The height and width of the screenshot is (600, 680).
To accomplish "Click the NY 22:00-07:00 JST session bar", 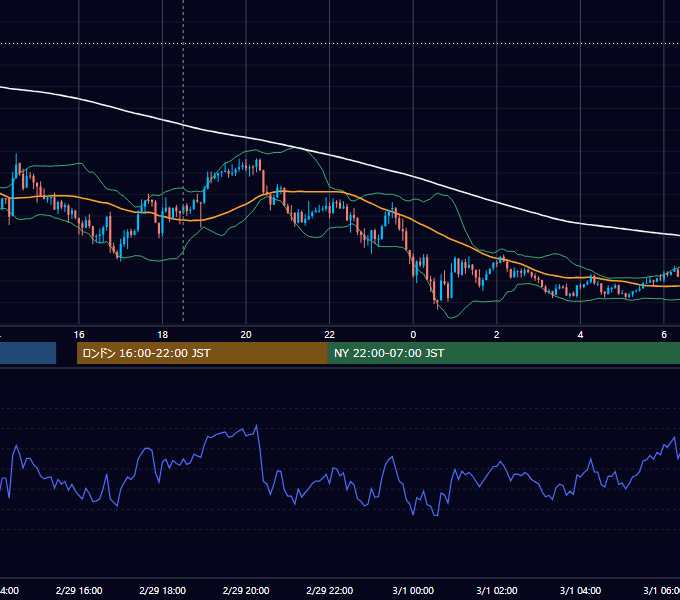I will [503, 353].
